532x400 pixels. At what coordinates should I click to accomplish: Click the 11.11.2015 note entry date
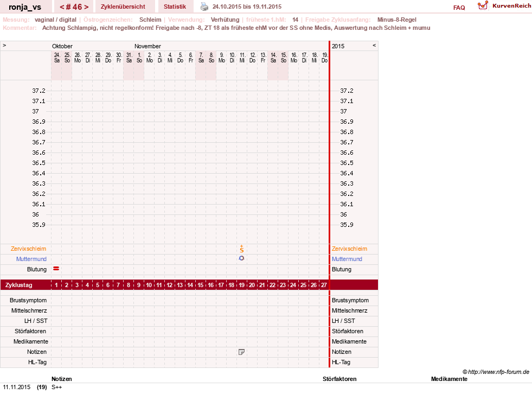(x=17, y=387)
